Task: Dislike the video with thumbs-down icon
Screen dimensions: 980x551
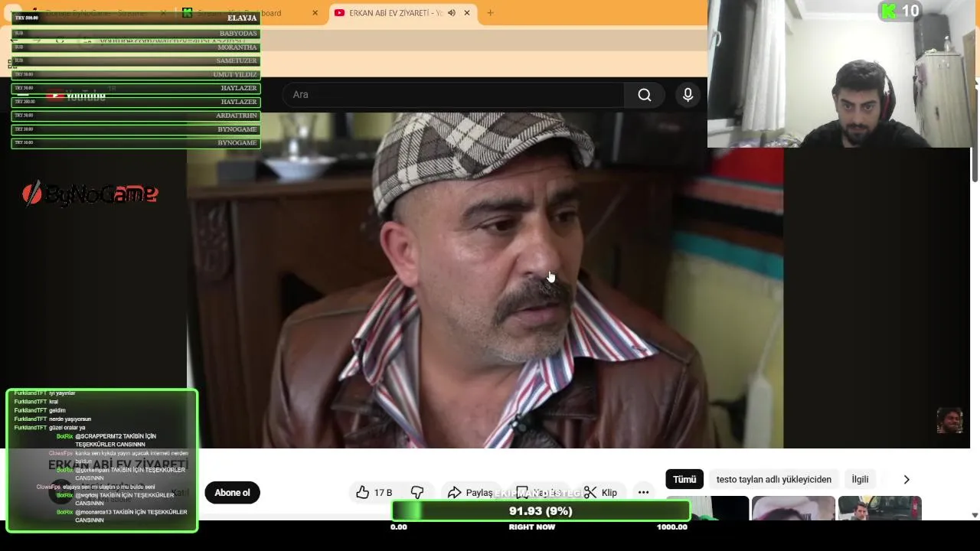Action: click(417, 493)
